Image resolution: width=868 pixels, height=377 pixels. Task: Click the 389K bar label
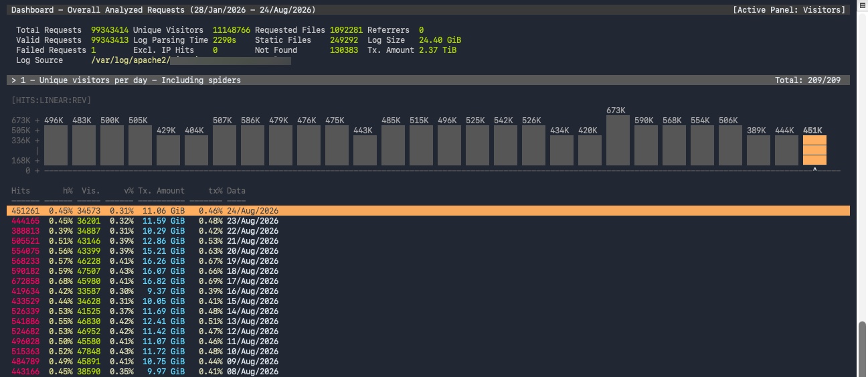tap(756, 131)
